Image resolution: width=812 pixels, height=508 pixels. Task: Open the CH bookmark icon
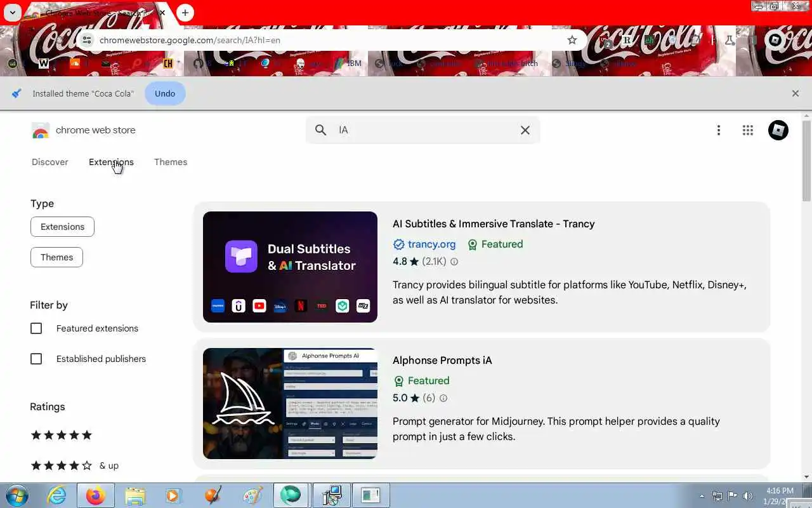coord(168,63)
